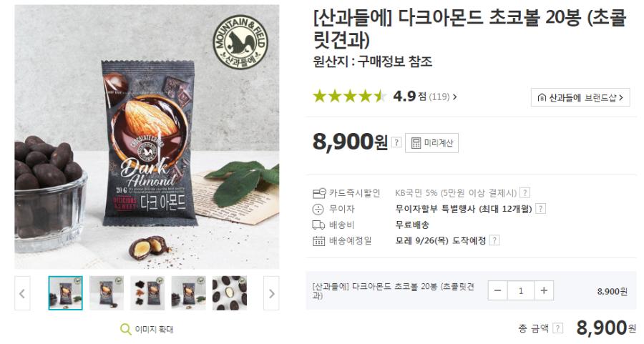
Task: Click the 이미지 확대 magnifier icon
Action: 125,329
